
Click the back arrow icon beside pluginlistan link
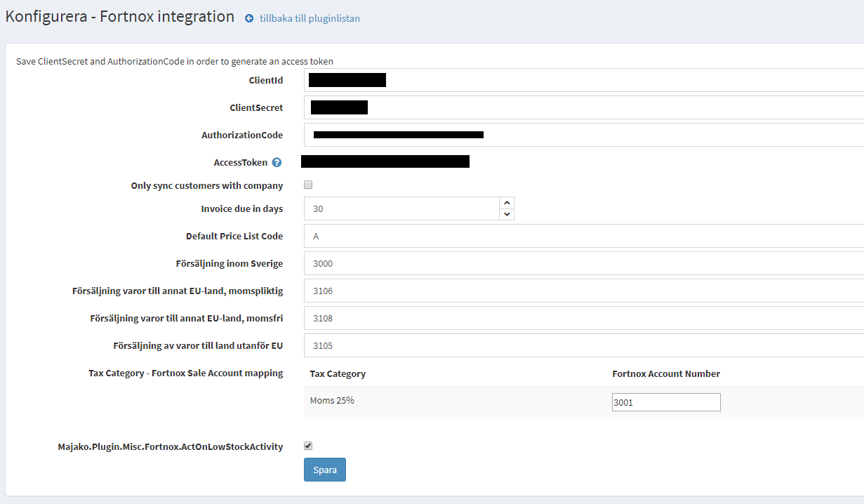coord(249,19)
